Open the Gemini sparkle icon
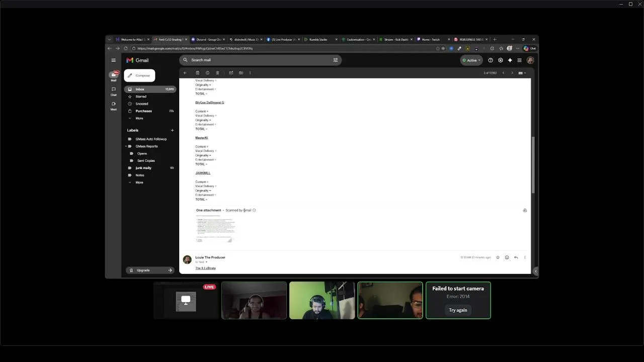 click(x=510, y=60)
